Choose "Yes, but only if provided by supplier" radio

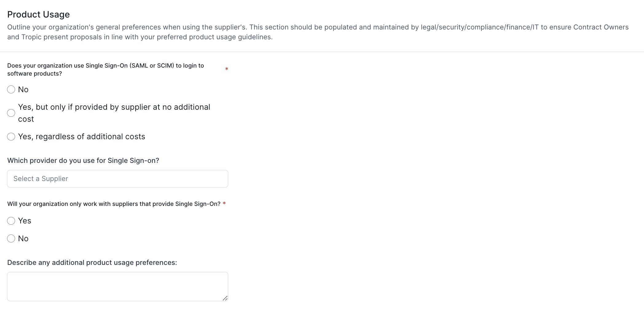[x=11, y=113]
